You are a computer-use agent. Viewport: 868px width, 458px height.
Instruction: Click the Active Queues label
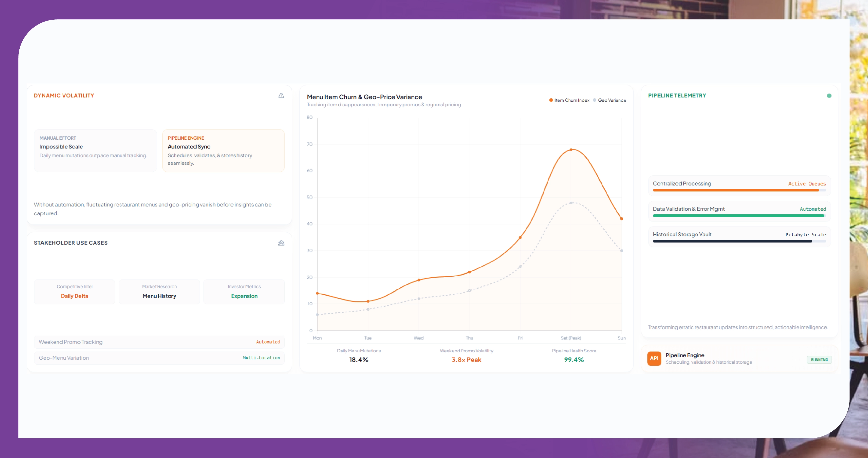pyautogui.click(x=807, y=184)
